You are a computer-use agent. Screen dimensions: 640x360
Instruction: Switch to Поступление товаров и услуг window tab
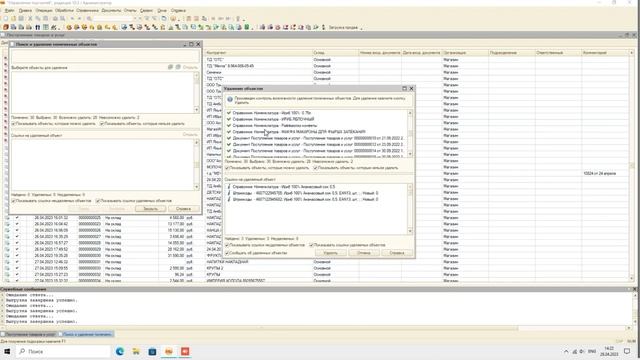click(x=29, y=334)
